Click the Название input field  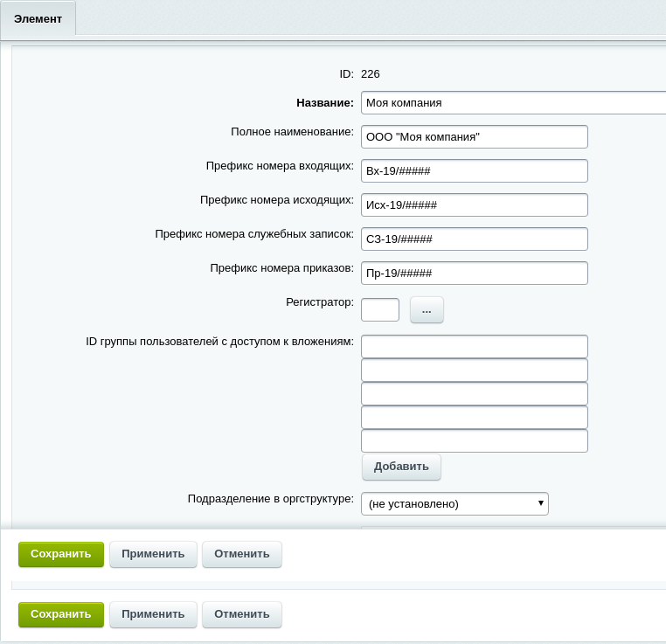(514, 102)
